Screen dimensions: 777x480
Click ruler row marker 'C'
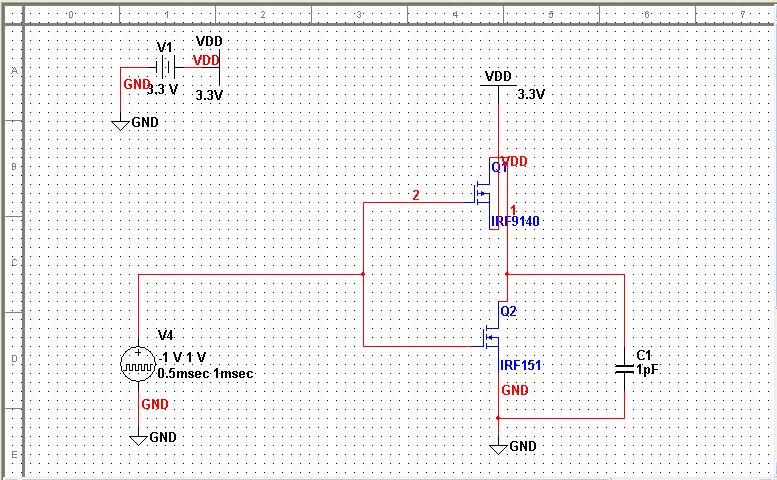(x=14, y=263)
